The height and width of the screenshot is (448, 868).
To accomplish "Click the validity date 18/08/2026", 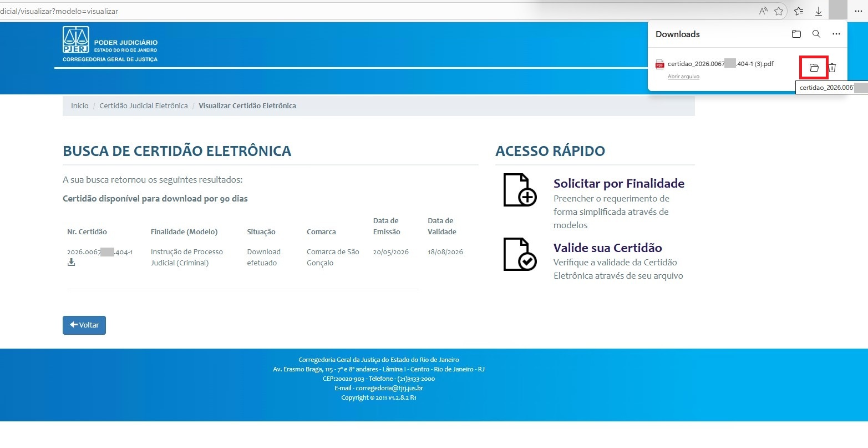I will pyautogui.click(x=445, y=252).
